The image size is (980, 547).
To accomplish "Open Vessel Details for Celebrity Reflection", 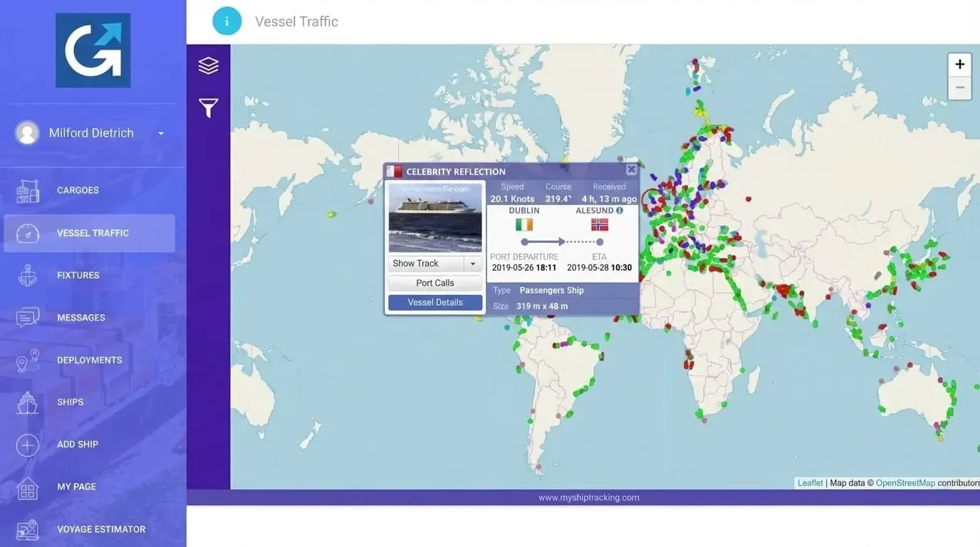I will (434, 301).
